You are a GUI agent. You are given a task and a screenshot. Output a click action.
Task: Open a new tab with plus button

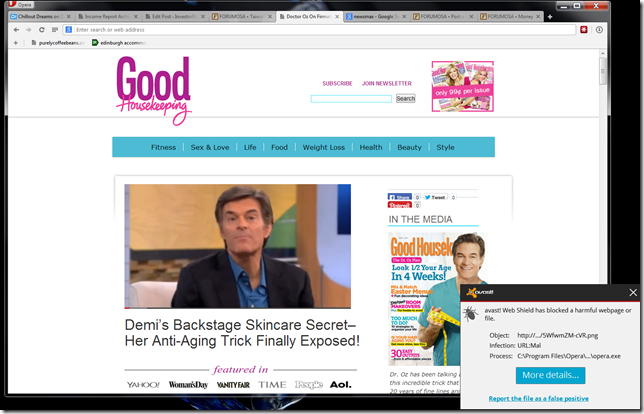549,17
